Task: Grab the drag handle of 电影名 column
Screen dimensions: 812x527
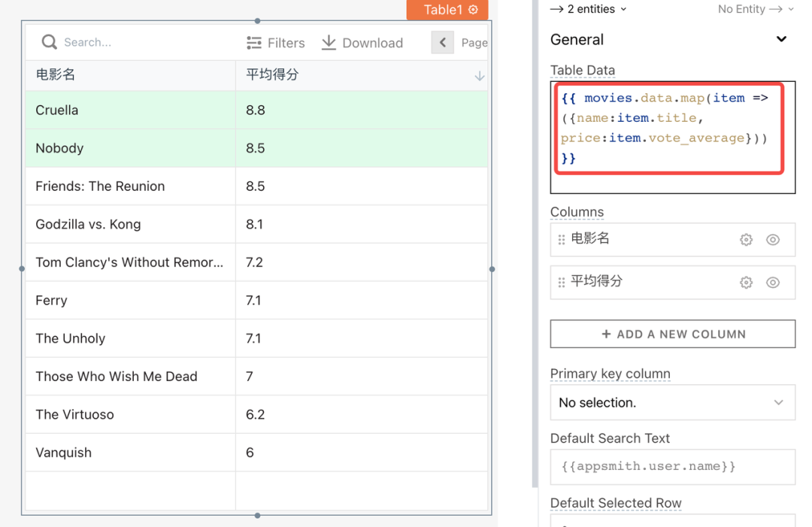Action: 562,240
